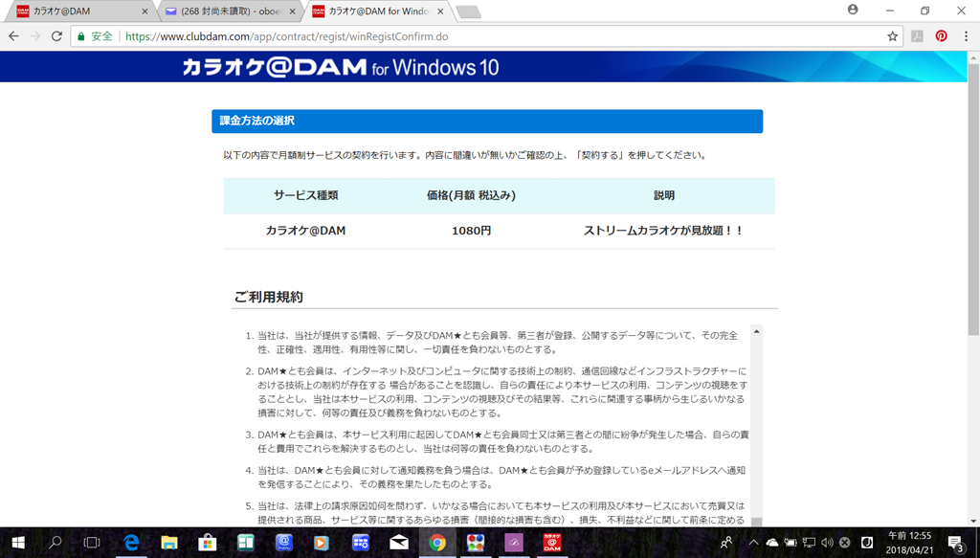
Task: Open the blue settings panel taskbar app
Action: pos(360,543)
